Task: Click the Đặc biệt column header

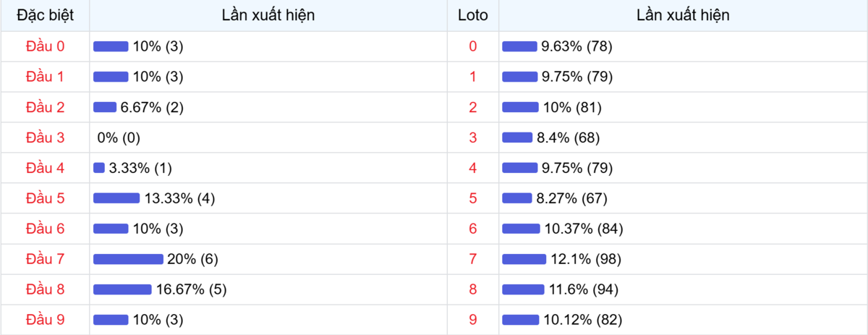Action: click(45, 15)
